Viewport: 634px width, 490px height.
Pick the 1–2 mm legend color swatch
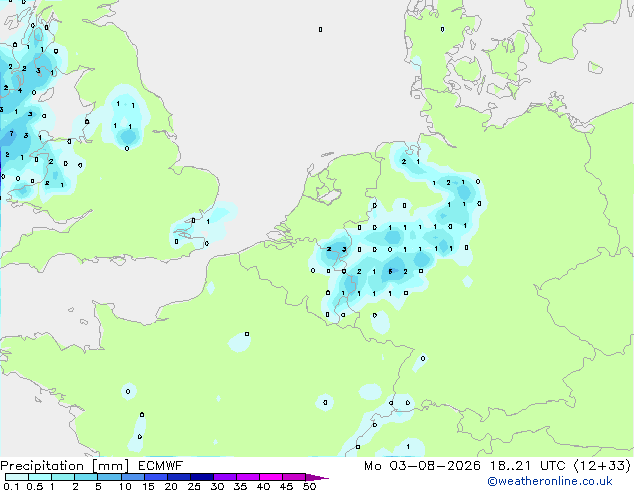point(63,477)
